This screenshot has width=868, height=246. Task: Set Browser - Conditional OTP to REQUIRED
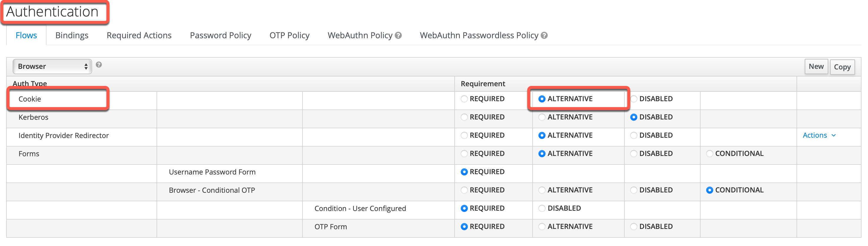click(x=464, y=190)
